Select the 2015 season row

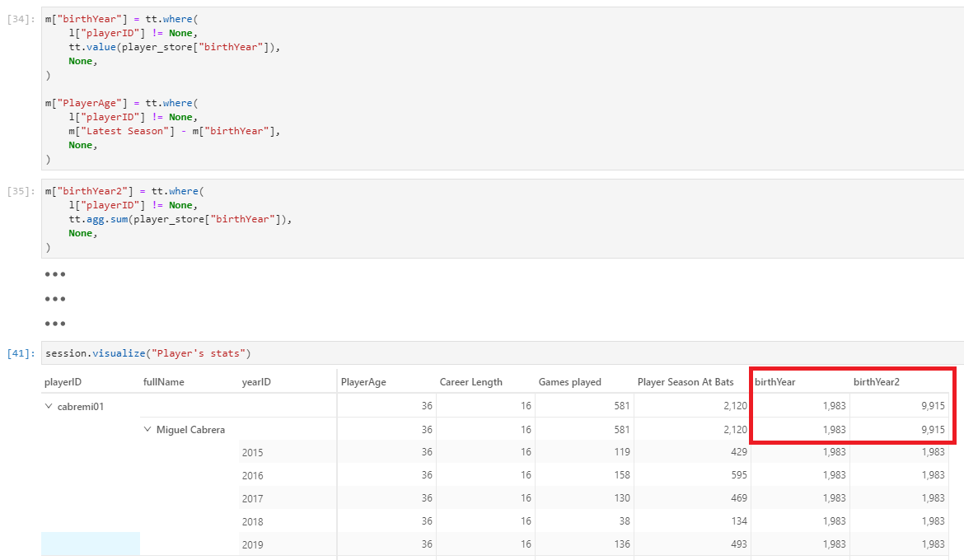252,451
